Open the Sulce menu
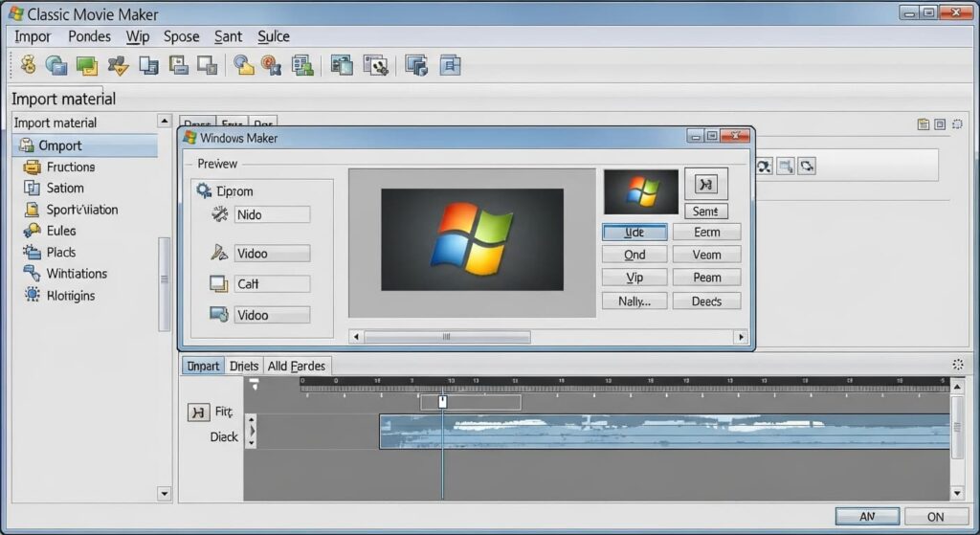Image resolution: width=980 pixels, height=535 pixels. pos(274,36)
